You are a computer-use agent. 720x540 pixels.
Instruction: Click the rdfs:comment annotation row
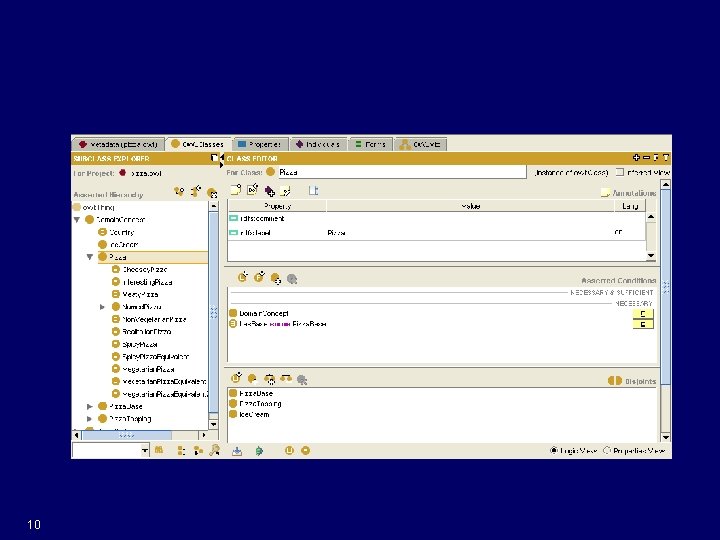coord(436,219)
